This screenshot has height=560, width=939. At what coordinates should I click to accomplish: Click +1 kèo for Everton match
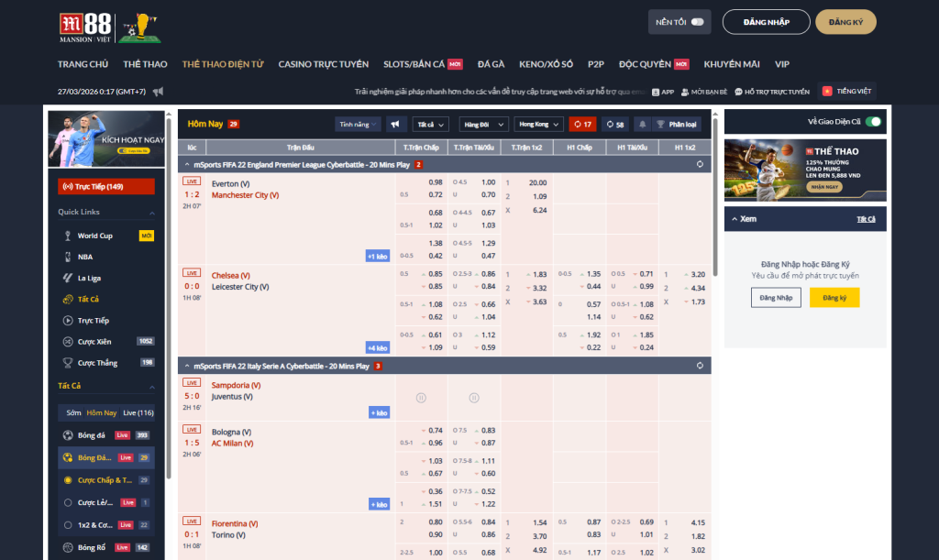click(x=378, y=256)
